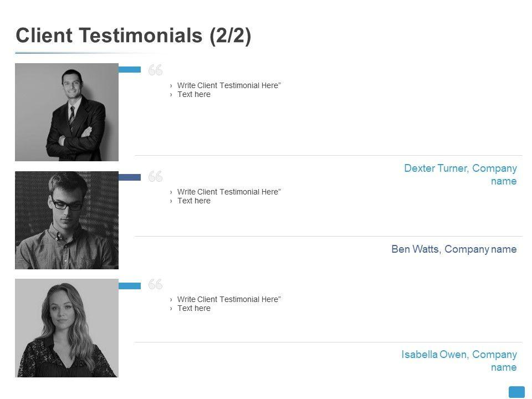This screenshot has width=532, height=399.
Task: Click the "Dexter Turner, Company name" label
Action: (461, 175)
